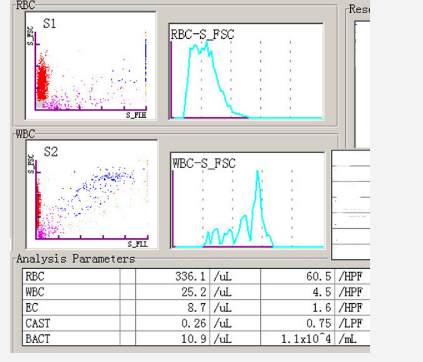Click the S2 label in WBC scattergram
Image resolution: width=423 pixels, height=362 pixels.
coord(51,152)
